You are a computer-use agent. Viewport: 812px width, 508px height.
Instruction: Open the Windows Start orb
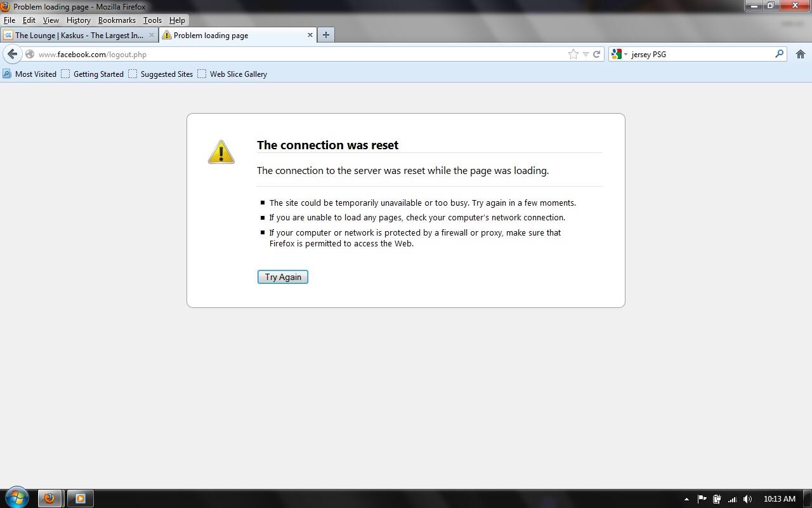(x=16, y=498)
